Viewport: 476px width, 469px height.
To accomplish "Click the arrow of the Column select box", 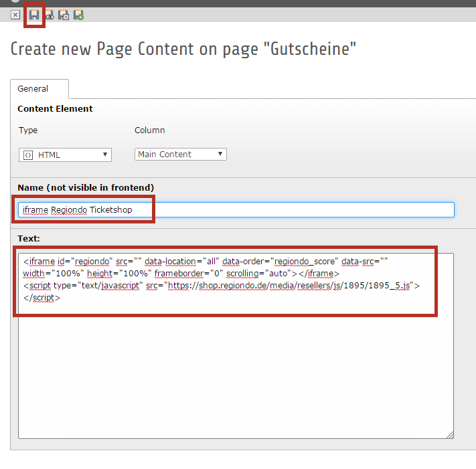I will pos(220,155).
